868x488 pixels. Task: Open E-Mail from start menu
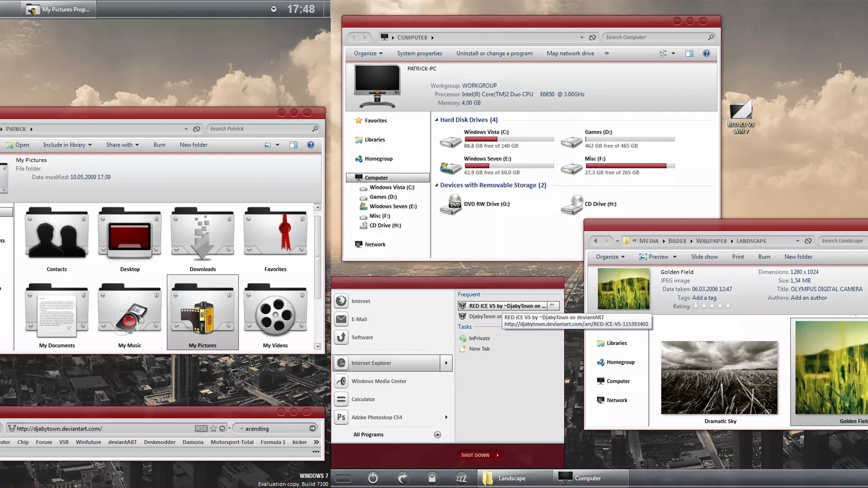(359, 319)
